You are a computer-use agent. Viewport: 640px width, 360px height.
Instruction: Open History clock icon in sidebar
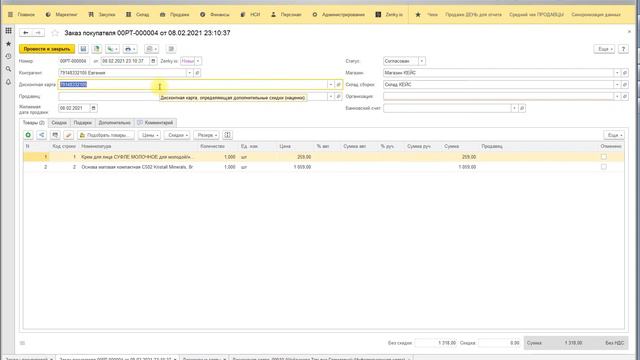8,56
